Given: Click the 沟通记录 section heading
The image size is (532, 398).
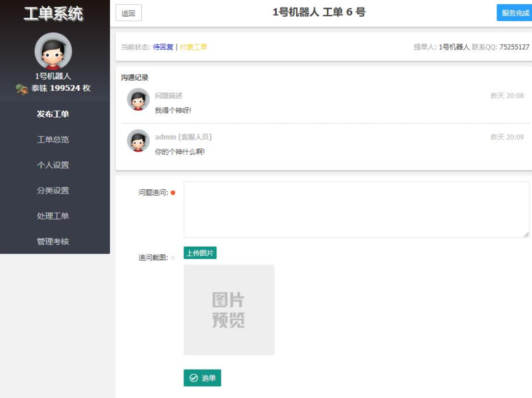Looking at the screenshot, I should coord(135,78).
